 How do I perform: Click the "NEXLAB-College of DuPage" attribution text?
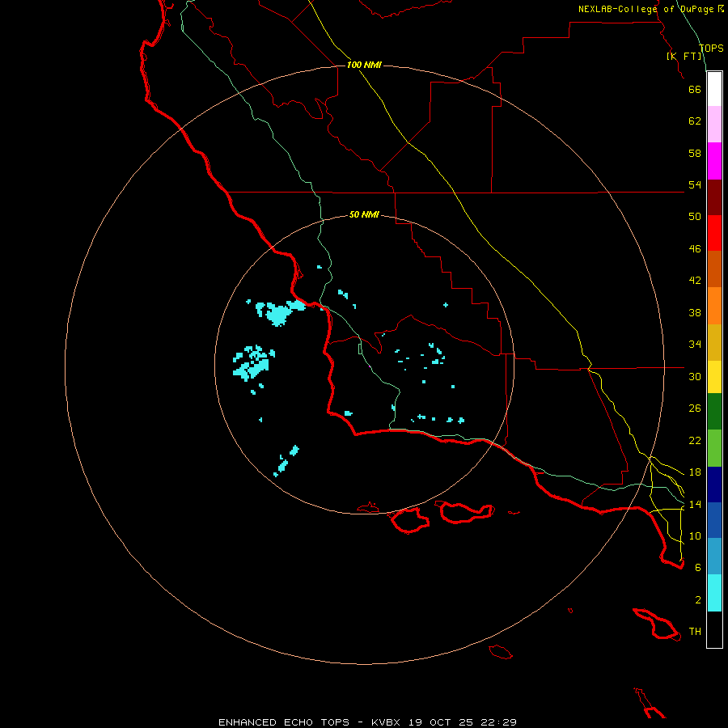pyautogui.click(x=645, y=9)
